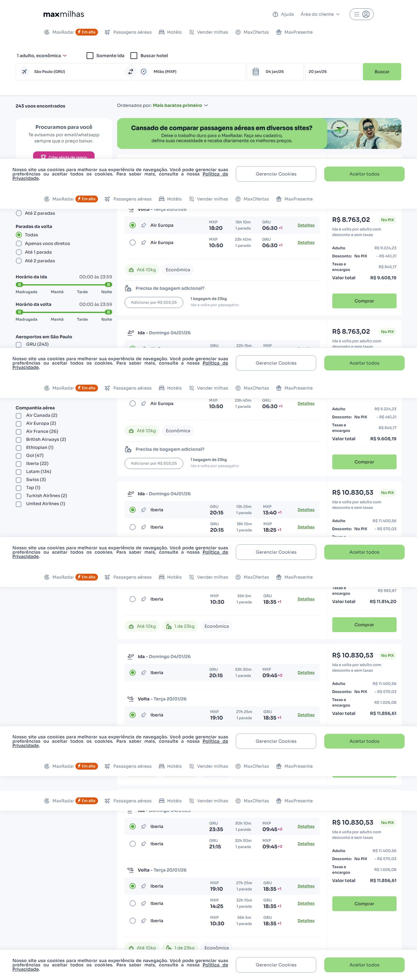Click location pin icon in Milão field
417x980 pixels.
[143, 71]
